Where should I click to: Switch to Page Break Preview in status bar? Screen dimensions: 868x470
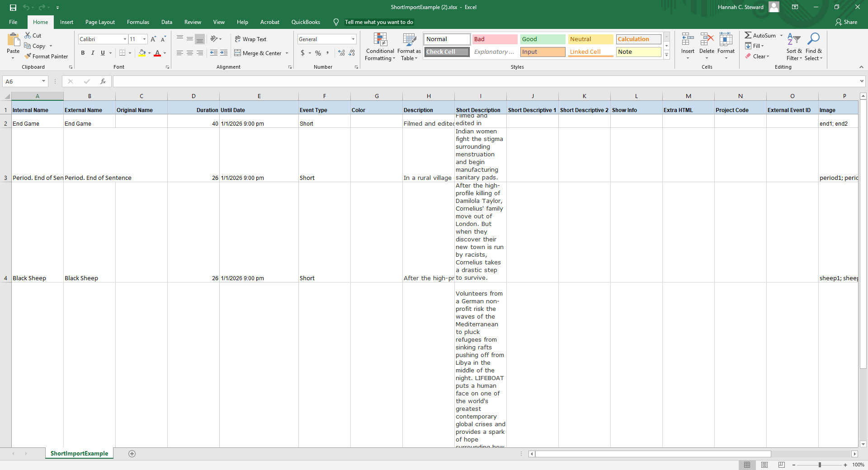pos(782,465)
